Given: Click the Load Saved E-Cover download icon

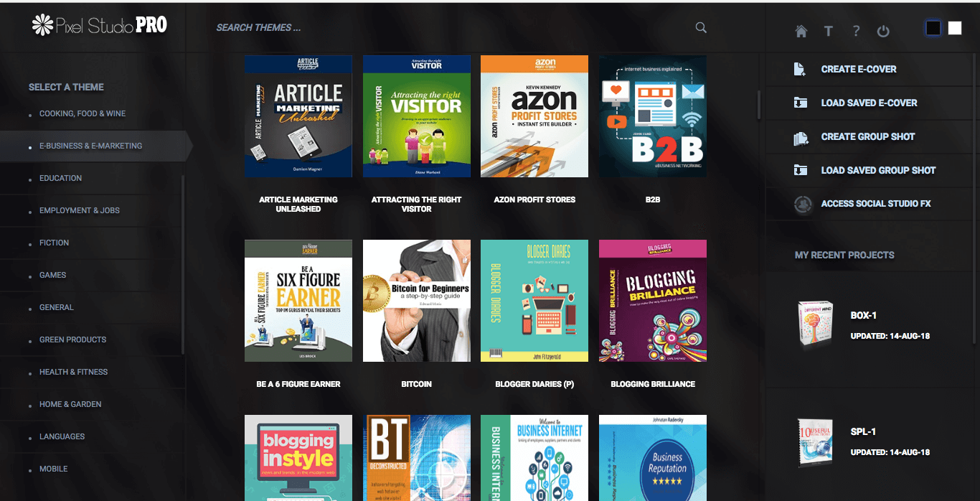Looking at the screenshot, I should [x=801, y=103].
